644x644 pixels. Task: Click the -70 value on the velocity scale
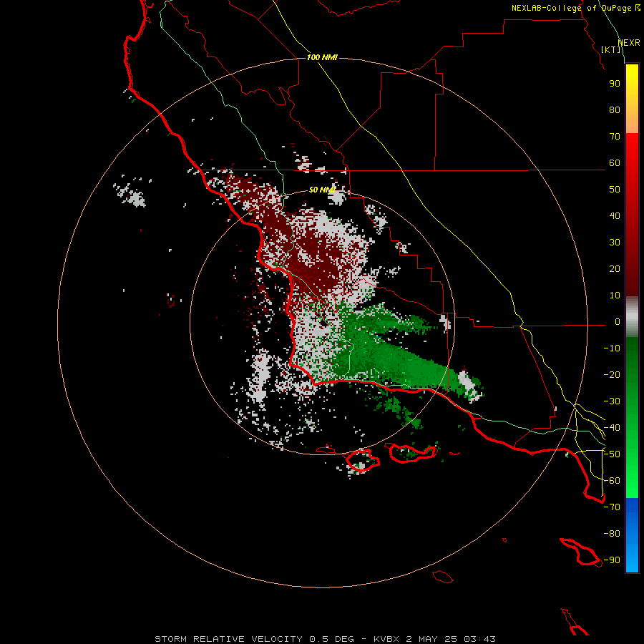(x=612, y=507)
